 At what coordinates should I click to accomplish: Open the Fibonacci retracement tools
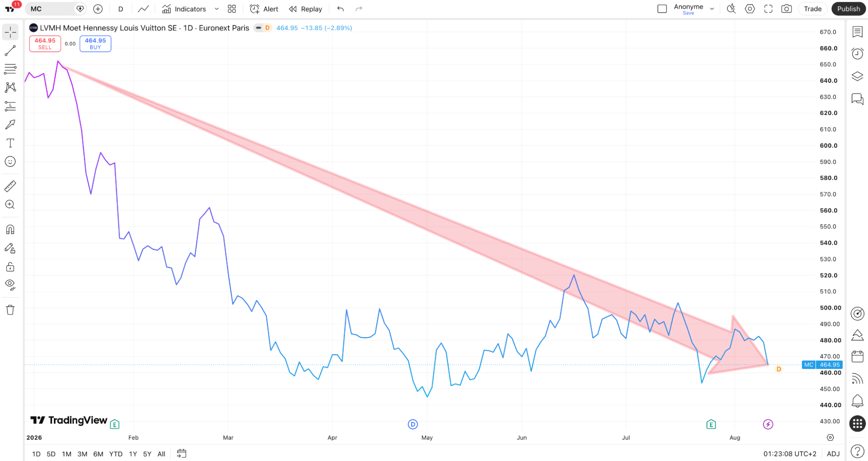pyautogui.click(x=10, y=69)
